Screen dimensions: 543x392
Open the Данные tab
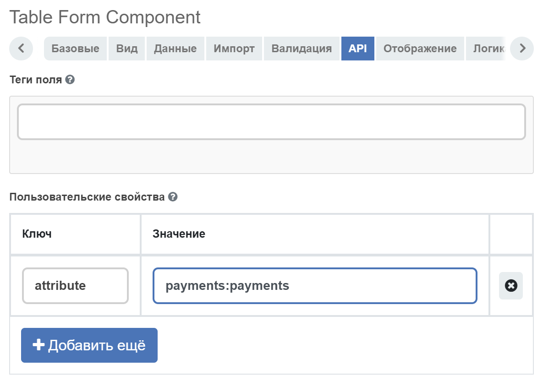click(x=175, y=49)
